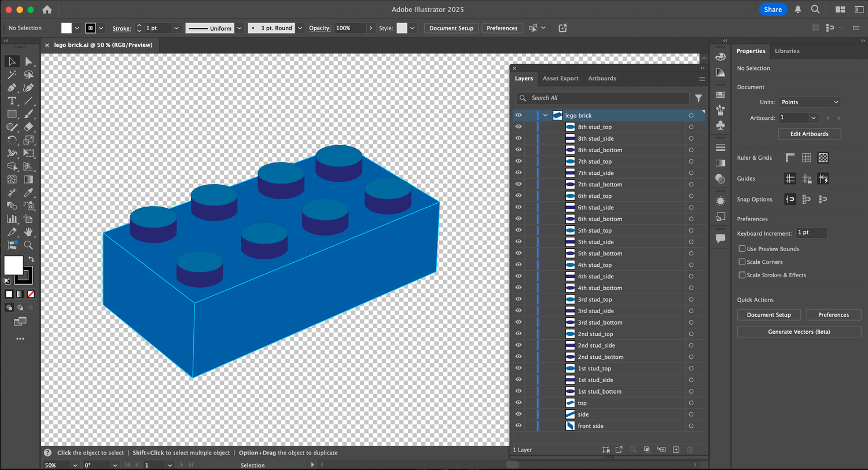This screenshot has height=470, width=868.
Task: Open the Units dropdown
Action: (x=810, y=102)
